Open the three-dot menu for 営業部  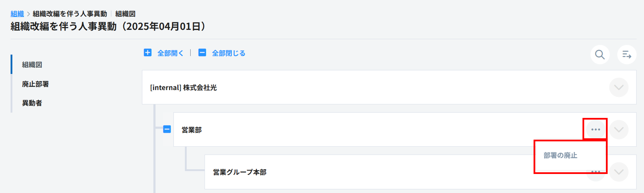(595, 129)
